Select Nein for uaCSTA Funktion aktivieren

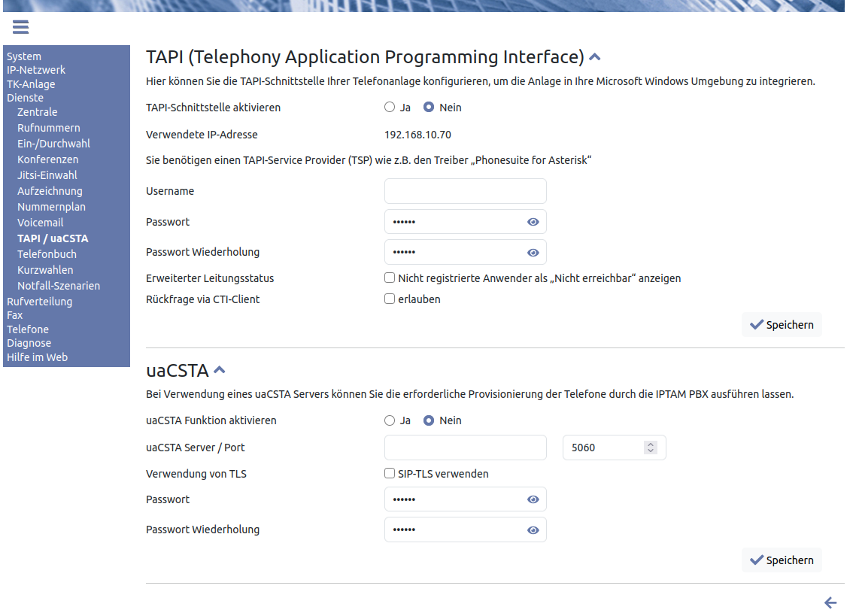(x=429, y=420)
